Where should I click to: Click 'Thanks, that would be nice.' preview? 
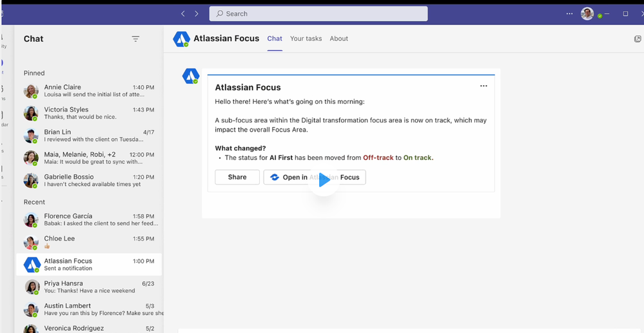pos(81,117)
